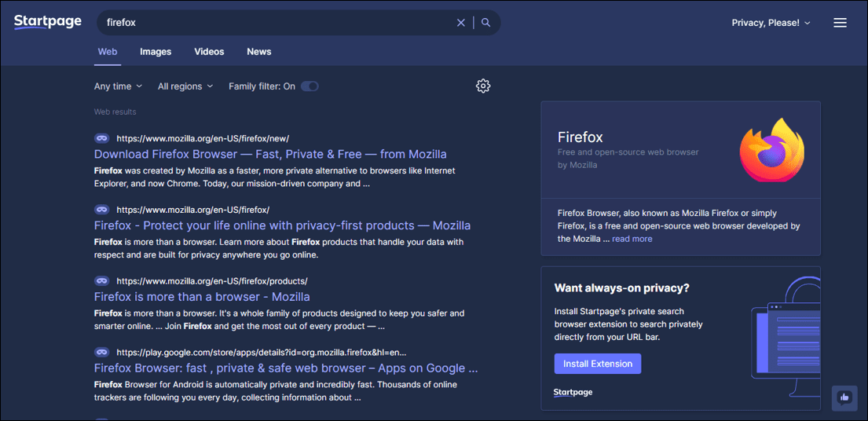Open search settings gear icon
The image size is (868, 421).
[x=483, y=86]
